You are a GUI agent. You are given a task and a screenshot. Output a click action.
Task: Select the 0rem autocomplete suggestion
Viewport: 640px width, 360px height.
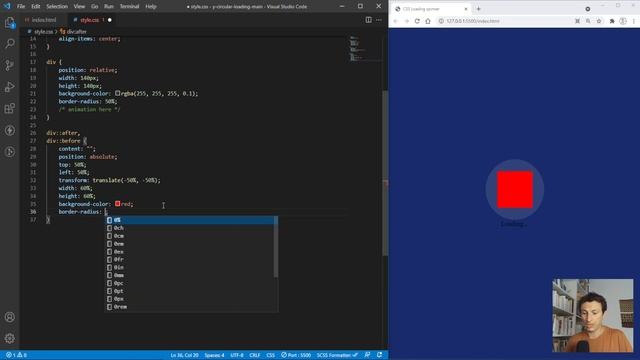click(190, 307)
